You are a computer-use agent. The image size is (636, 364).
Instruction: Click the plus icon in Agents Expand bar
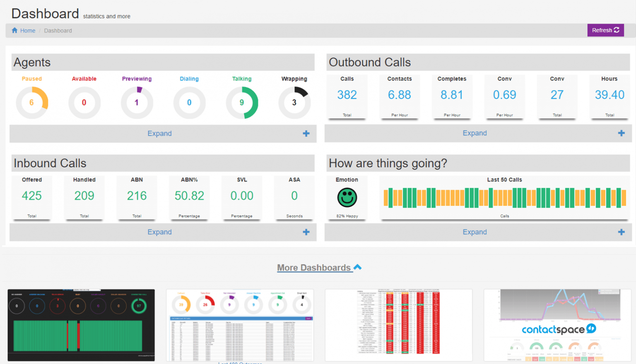(306, 133)
